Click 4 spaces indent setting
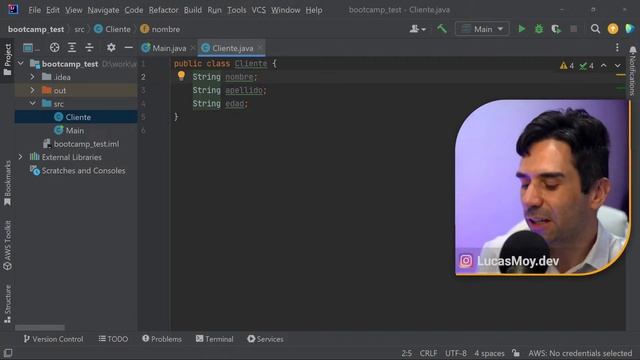This screenshot has width=640, height=360. point(489,353)
